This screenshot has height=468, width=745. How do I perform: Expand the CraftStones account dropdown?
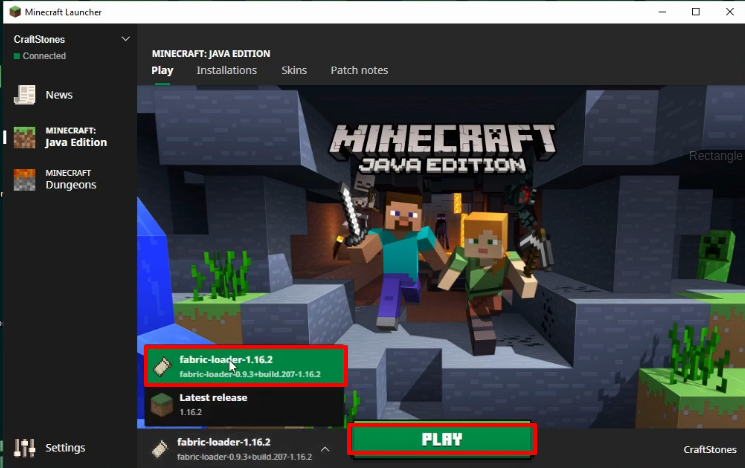click(x=125, y=39)
